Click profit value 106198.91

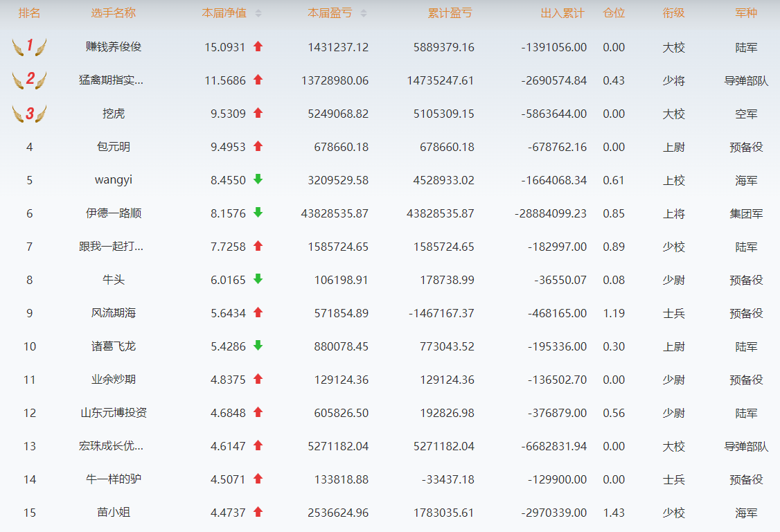(x=342, y=280)
